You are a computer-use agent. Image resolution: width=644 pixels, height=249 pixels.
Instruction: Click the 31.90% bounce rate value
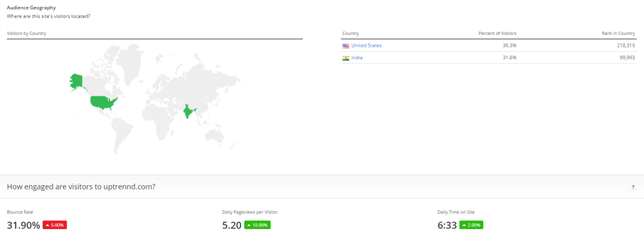click(24, 225)
